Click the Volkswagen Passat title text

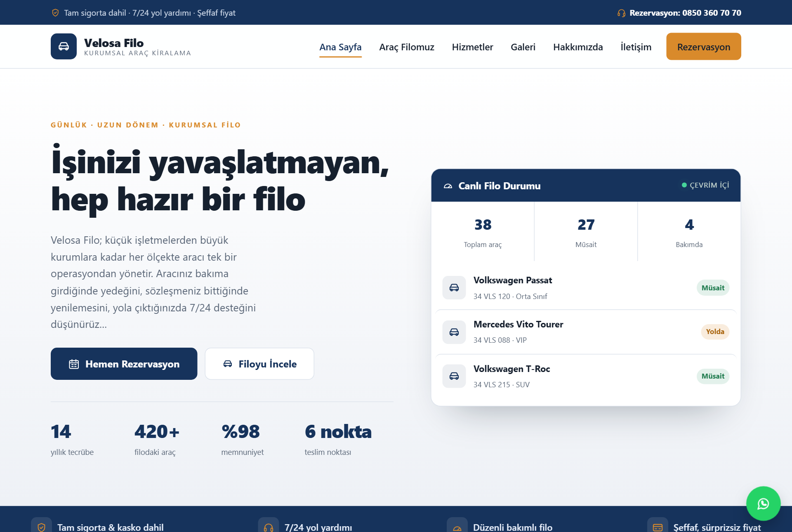click(x=513, y=280)
